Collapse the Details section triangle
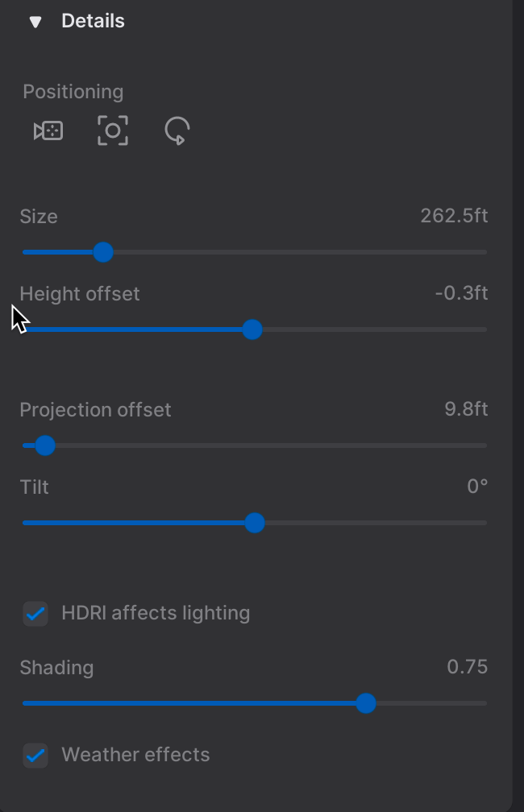Viewport: 524px width, 812px height. pyautogui.click(x=35, y=22)
